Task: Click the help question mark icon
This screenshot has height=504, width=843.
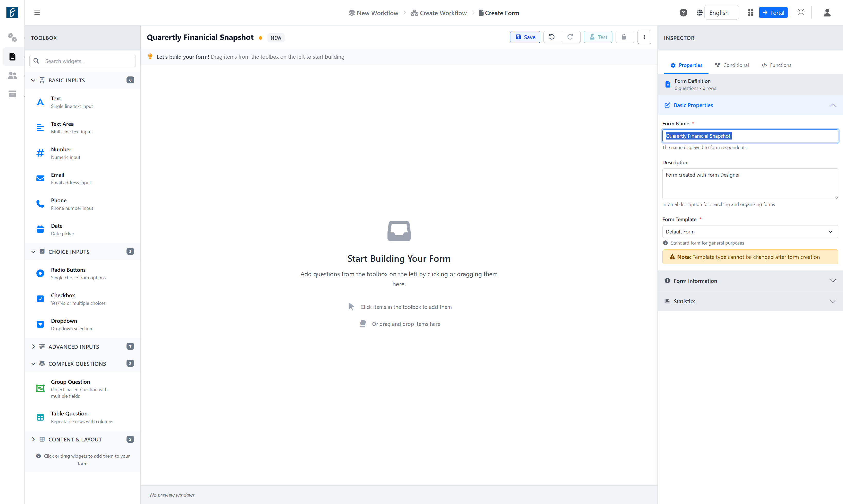Action: pyautogui.click(x=683, y=13)
